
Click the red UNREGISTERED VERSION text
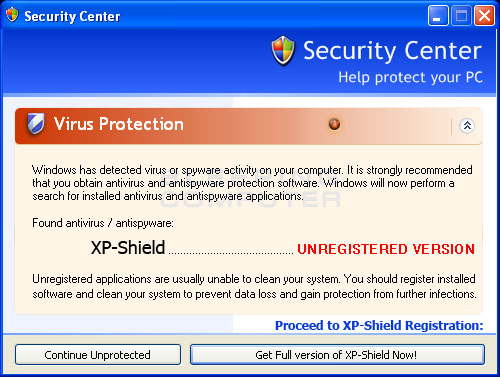click(x=386, y=249)
